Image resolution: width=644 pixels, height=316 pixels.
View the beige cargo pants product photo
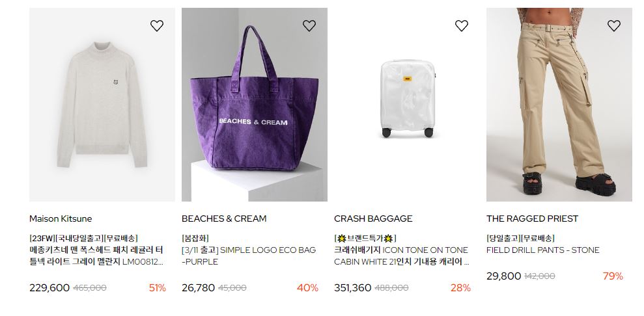[559, 105]
